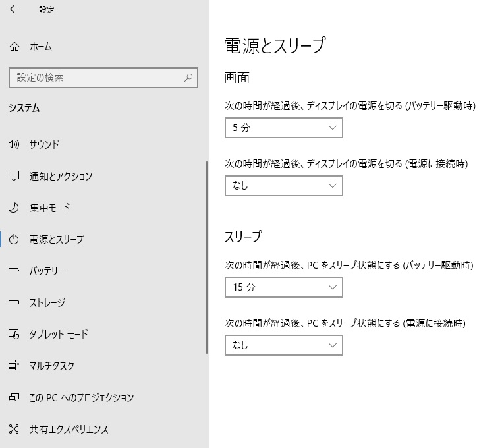Click the sidebar vertical scrollbar
The width and height of the screenshot is (504, 448).
207,257
